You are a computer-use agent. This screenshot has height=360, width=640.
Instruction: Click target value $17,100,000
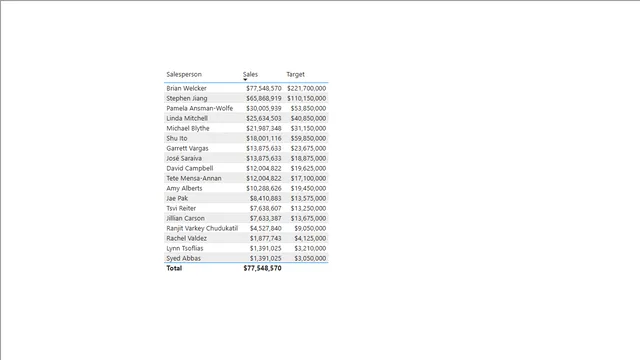308,178
